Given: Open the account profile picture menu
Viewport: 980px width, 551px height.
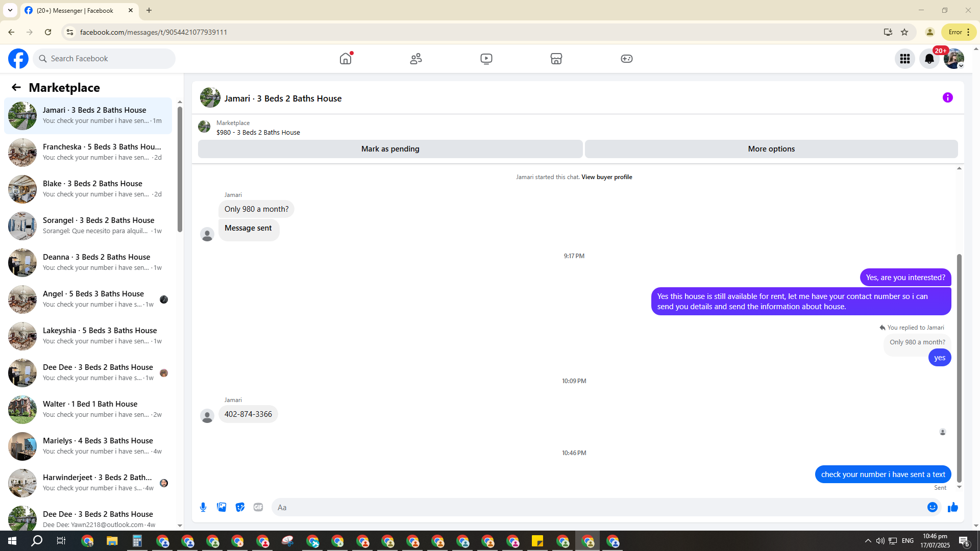Looking at the screenshot, I should tap(954, 59).
